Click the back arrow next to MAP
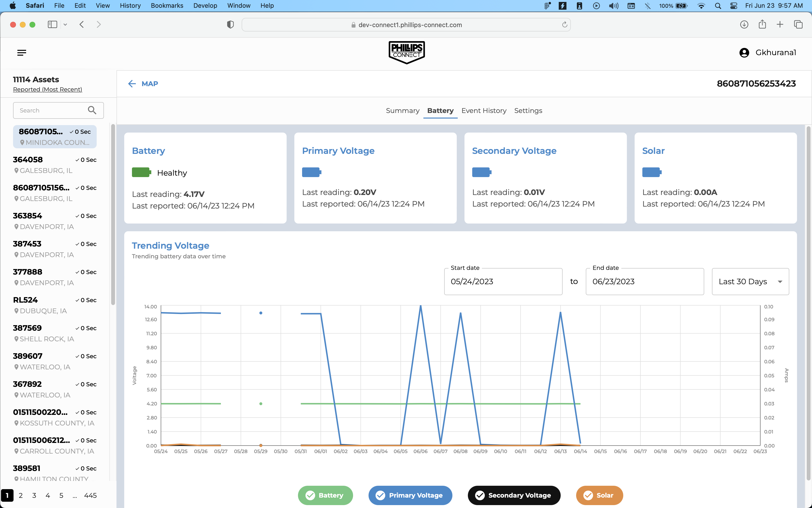The width and height of the screenshot is (812, 508). click(x=132, y=84)
